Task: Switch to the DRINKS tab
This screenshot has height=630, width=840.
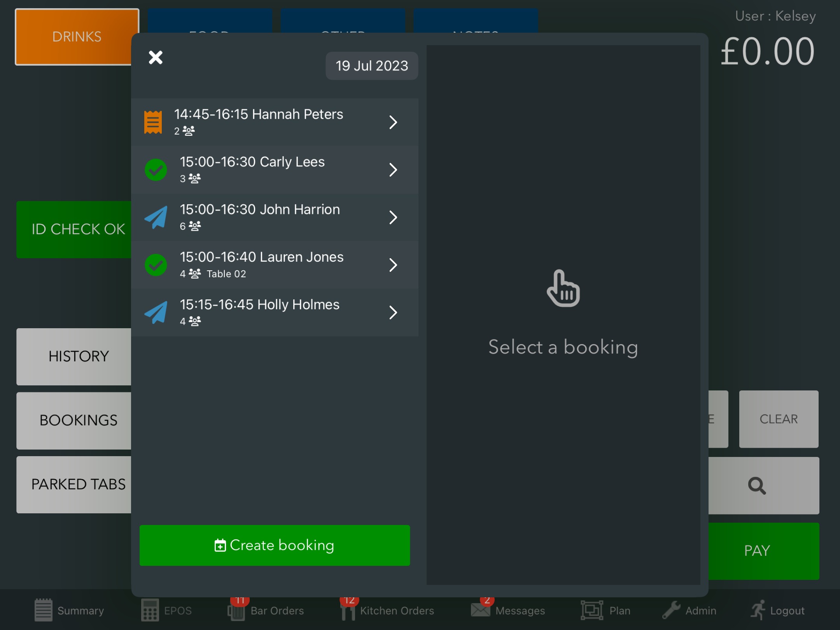Action: point(77,37)
